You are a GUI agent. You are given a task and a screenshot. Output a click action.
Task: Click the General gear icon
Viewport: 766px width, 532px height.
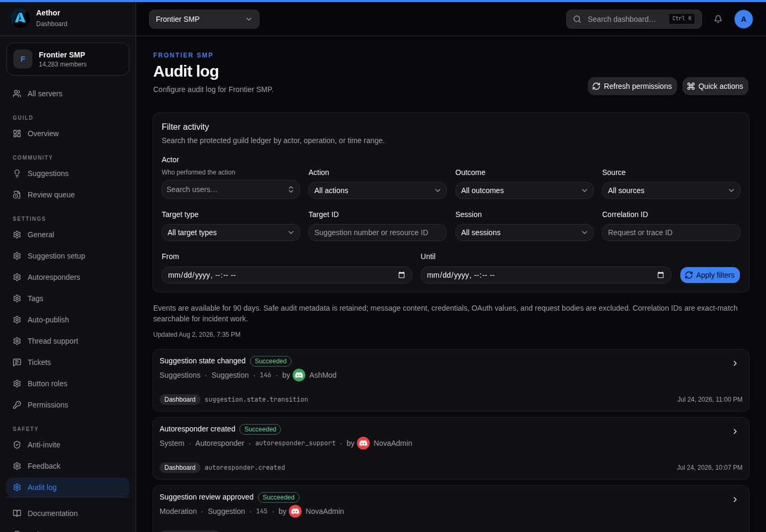(17, 235)
